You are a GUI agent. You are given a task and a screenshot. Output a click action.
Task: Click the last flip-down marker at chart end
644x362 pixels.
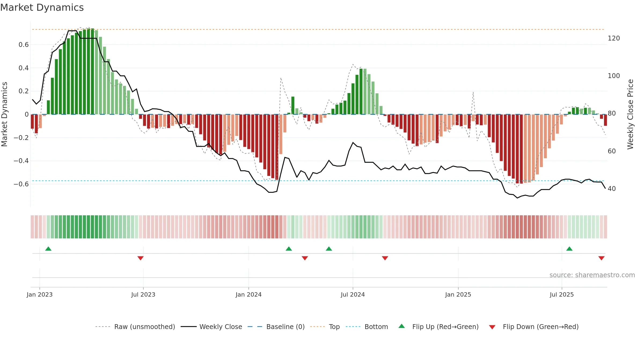(x=601, y=258)
